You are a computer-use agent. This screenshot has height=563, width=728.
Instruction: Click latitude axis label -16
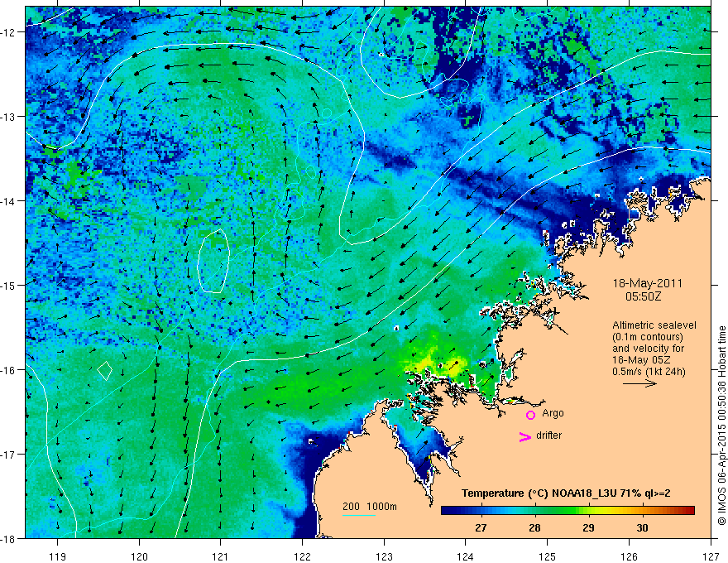coord(8,370)
